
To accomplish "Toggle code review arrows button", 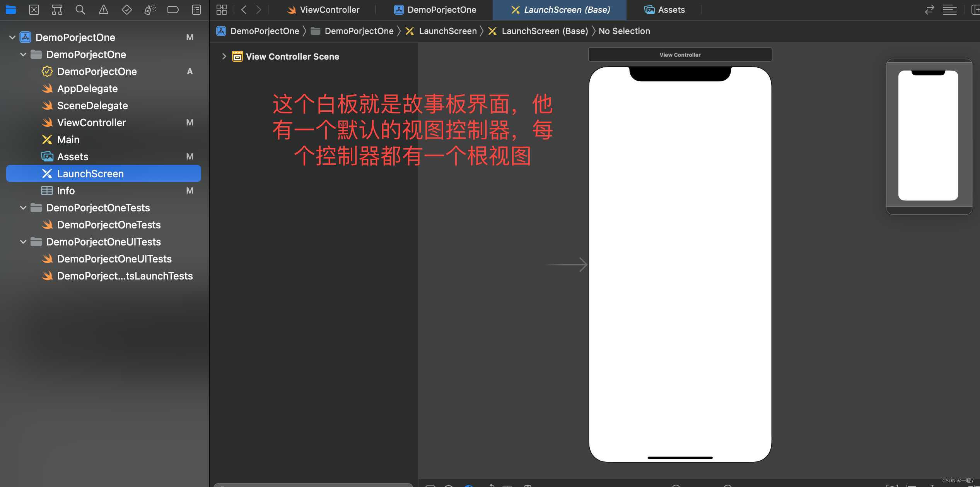I will point(929,10).
